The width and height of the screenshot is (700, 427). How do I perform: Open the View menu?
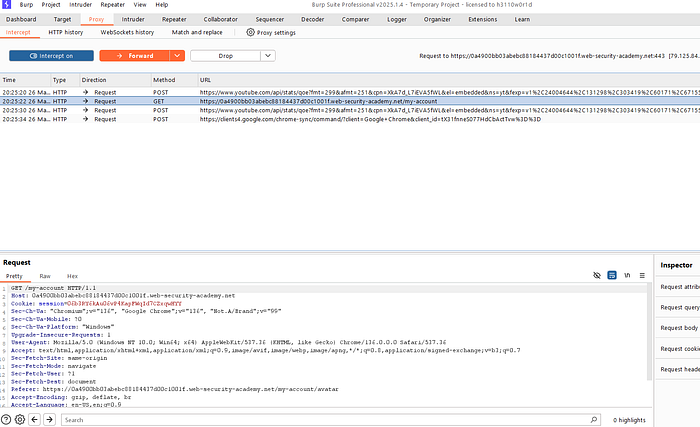point(140,4)
